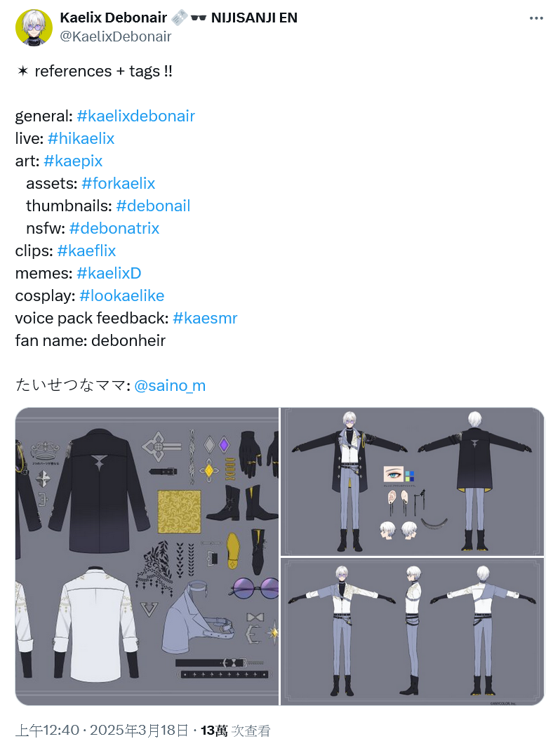The image size is (560, 753).
Task: Open the #lookaelike cosplay hashtag
Action: click(x=122, y=295)
